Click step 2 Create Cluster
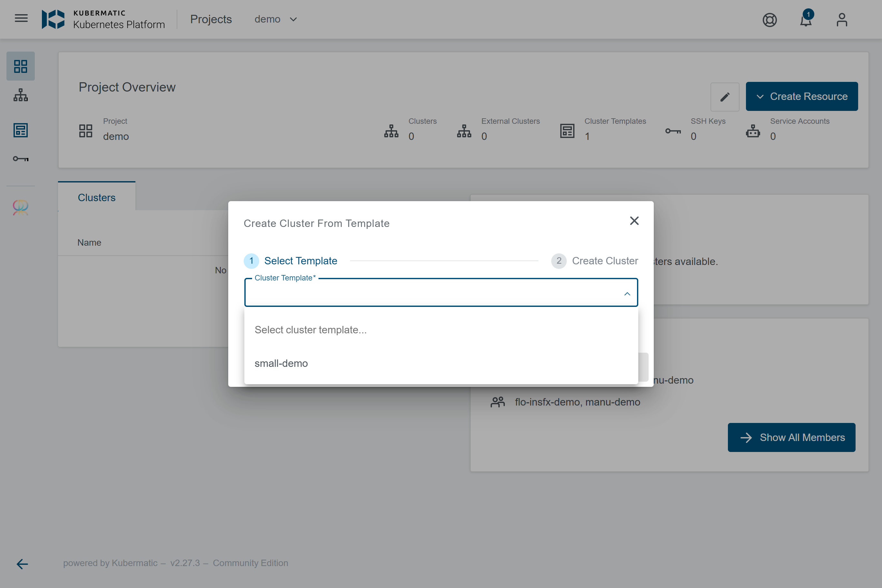 click(x=594, y=260)
